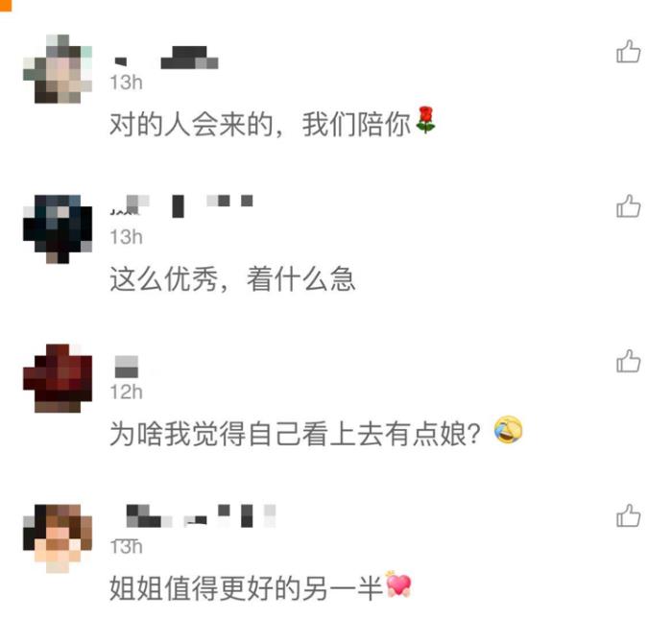Tap the 12h timestamp of third comment
The width and height of the screenshot is (672, 620).
point(126,392)
